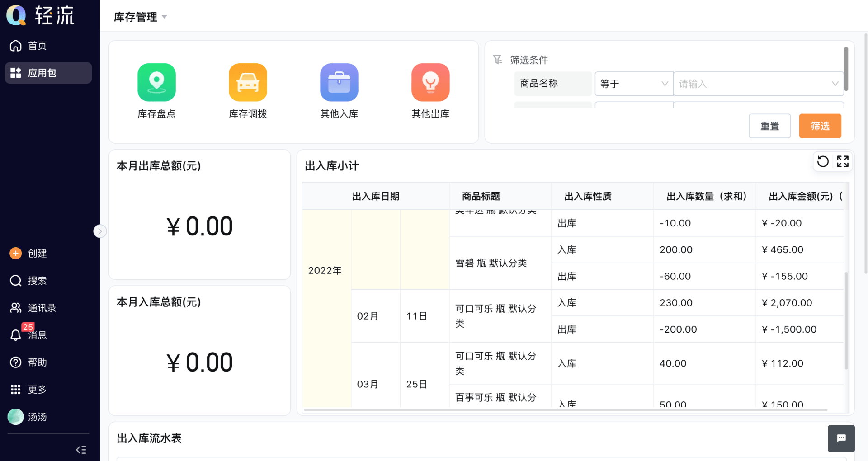
Task: Collapse the left sidebar with the arrow
Action: 81,449
